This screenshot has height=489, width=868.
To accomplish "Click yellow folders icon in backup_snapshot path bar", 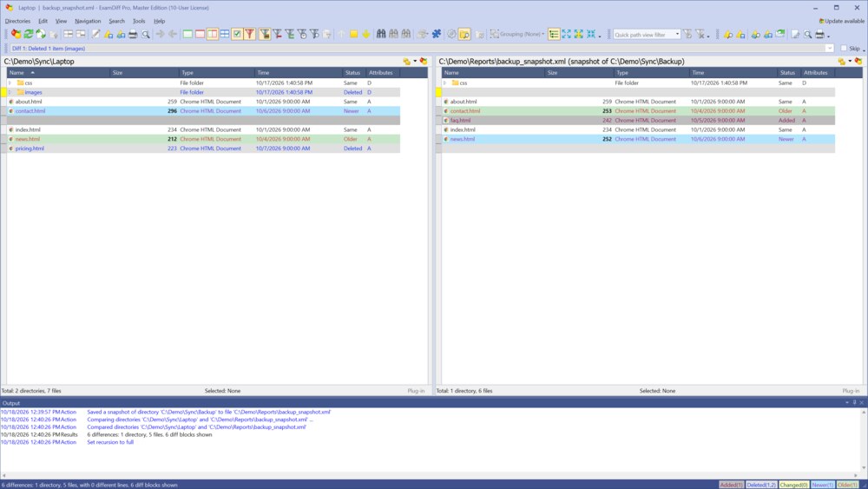I will 841,62.
